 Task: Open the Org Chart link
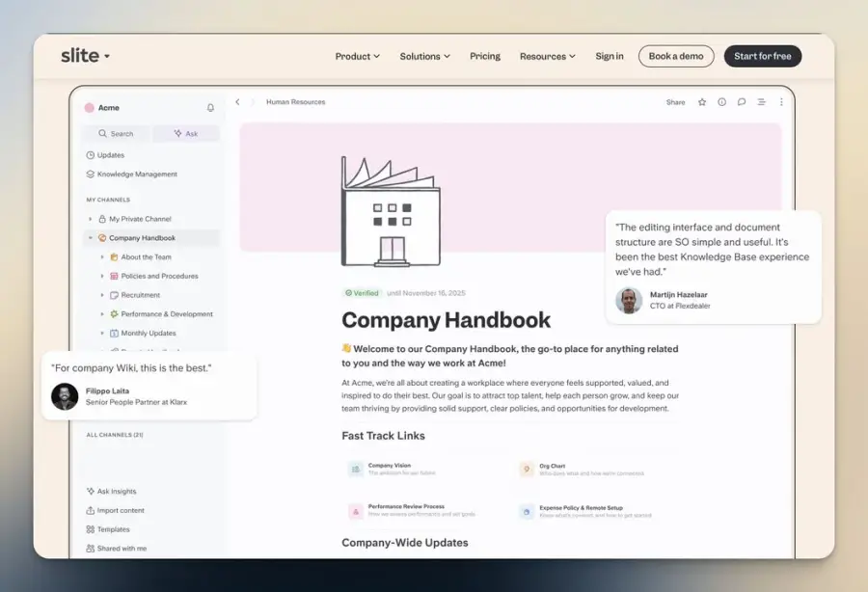pyautogui.click(x=582, y=470)
